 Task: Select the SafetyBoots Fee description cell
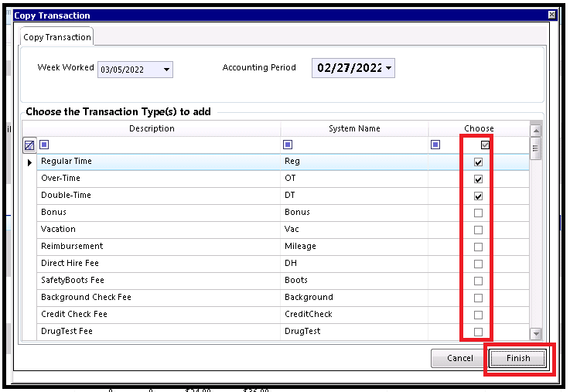click(159, 281)
